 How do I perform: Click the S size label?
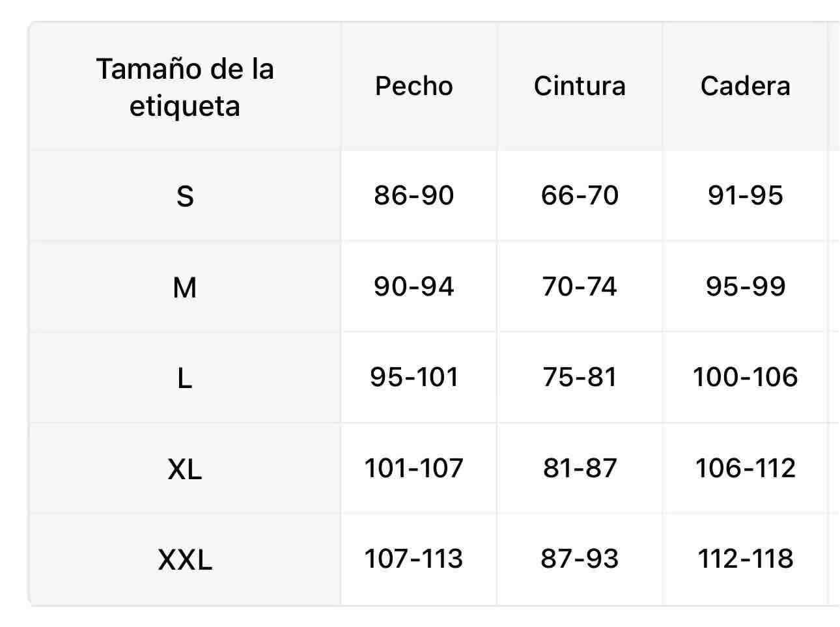click(x=185, y=195)
